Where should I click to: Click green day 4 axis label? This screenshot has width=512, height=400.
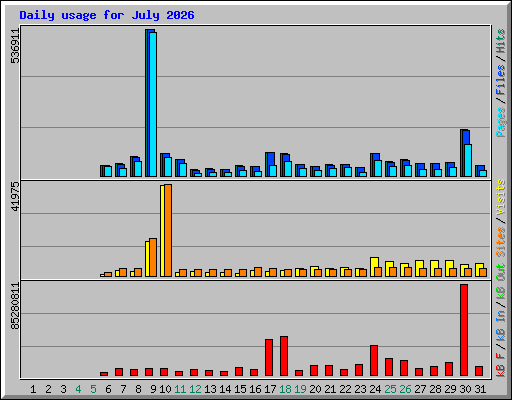pyautogui.click(x=78, y=389)
